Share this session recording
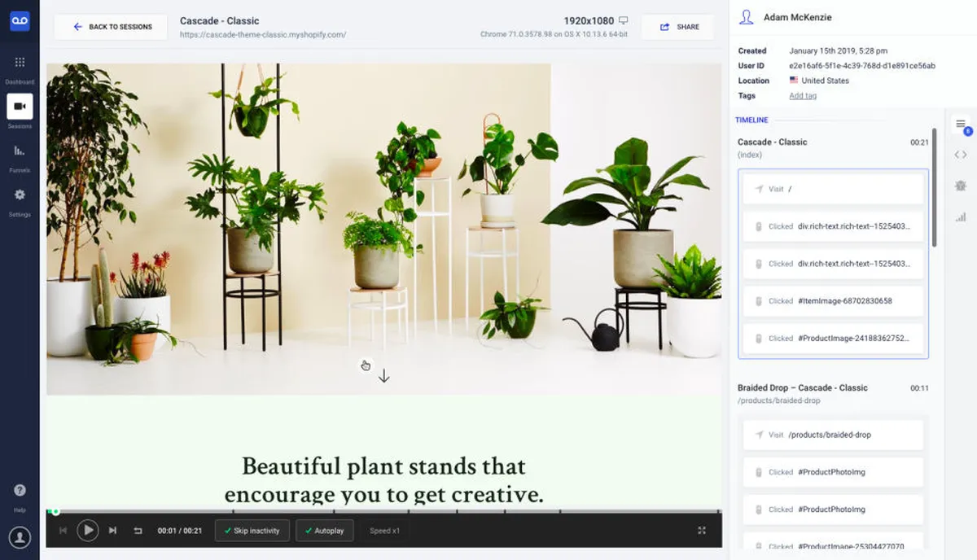This screenshot has width=977, height=560. tap(679, 27)
